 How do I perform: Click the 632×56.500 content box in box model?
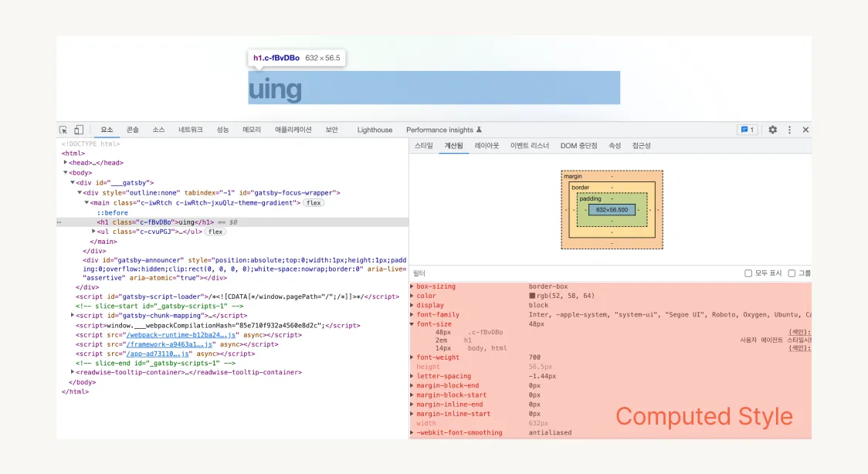(x=612, y=210)
